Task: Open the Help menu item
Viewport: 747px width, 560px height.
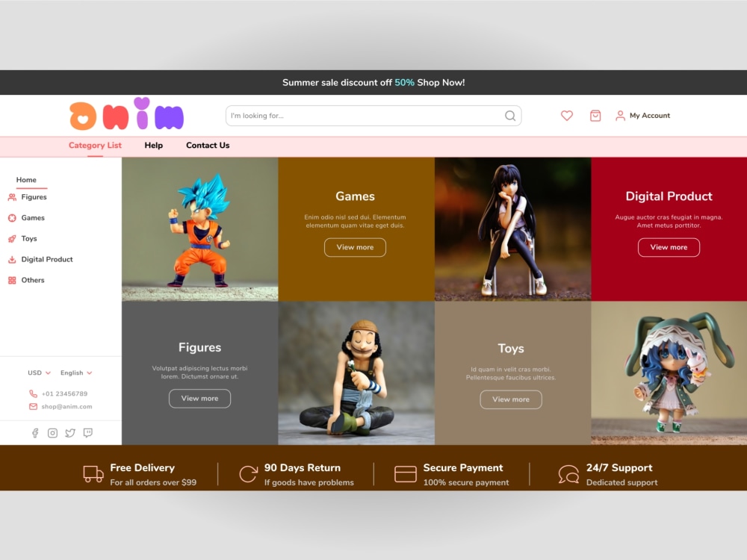Action: (153, 146)
